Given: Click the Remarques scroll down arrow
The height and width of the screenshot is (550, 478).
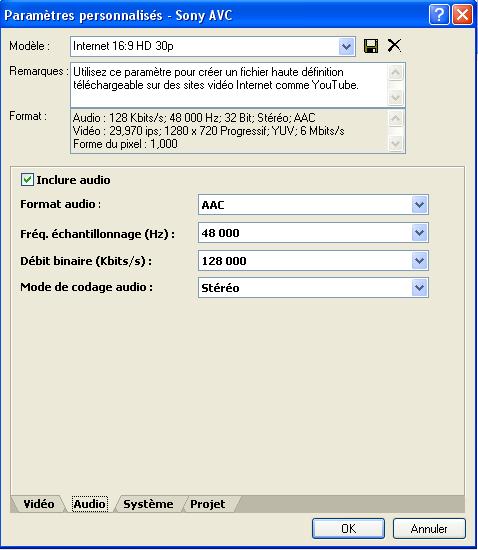Looking at the screenshot, I should point(396,97).
